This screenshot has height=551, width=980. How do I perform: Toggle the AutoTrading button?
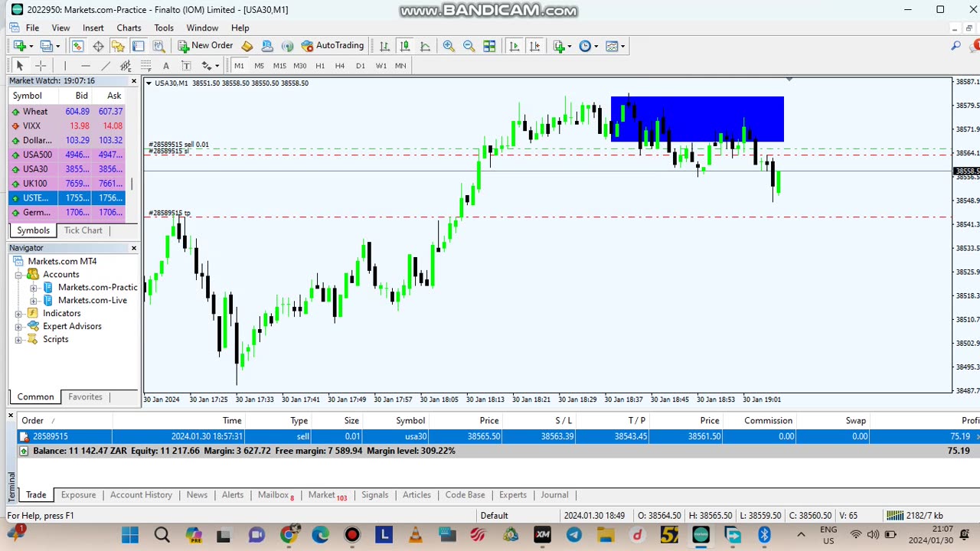point(333,46)
